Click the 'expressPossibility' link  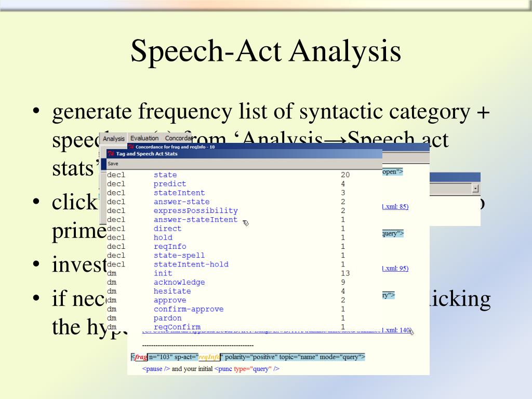196,210
